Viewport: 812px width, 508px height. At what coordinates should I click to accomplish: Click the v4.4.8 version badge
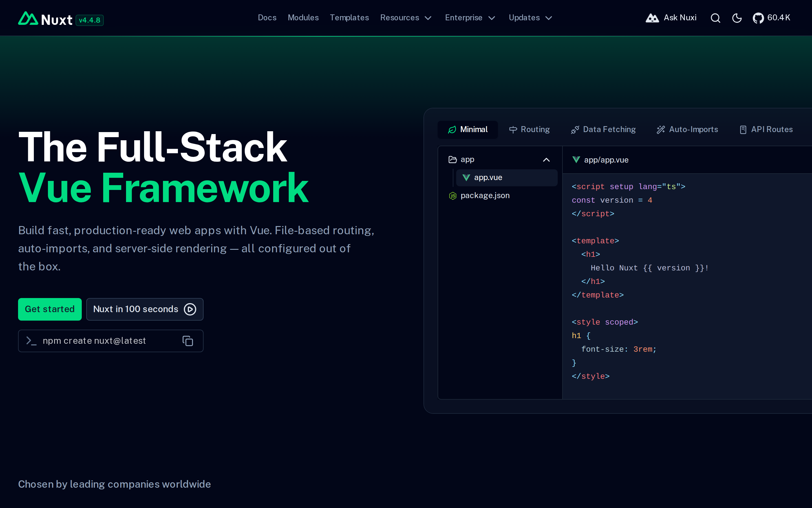[90, 20]
